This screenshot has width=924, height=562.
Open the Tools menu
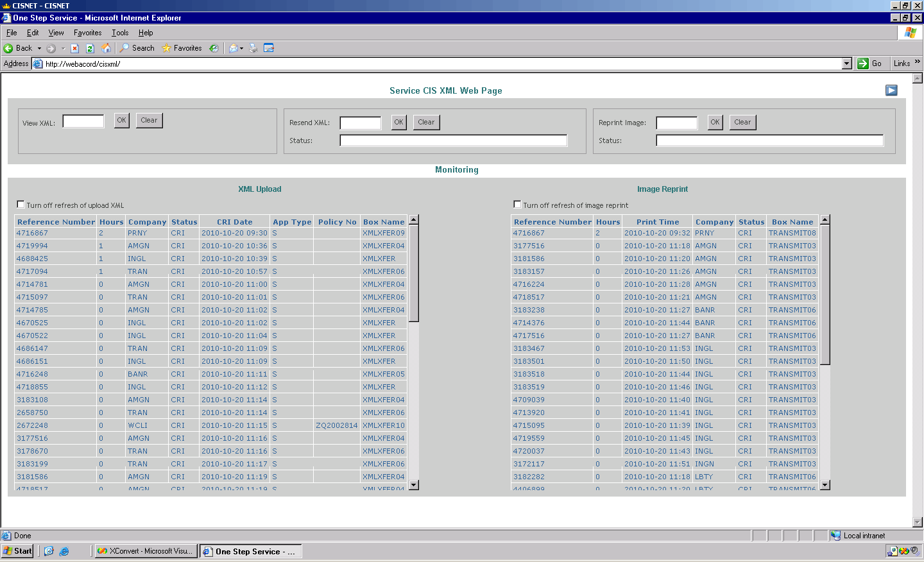click(x=120, y=33)
